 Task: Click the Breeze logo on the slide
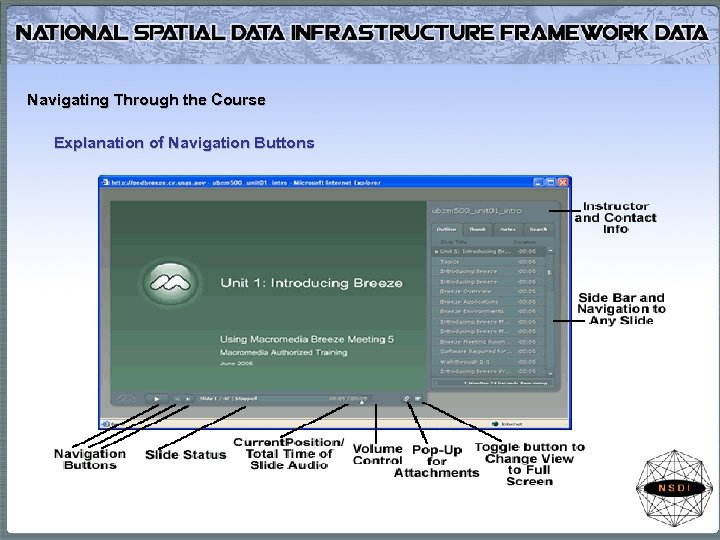170,281
